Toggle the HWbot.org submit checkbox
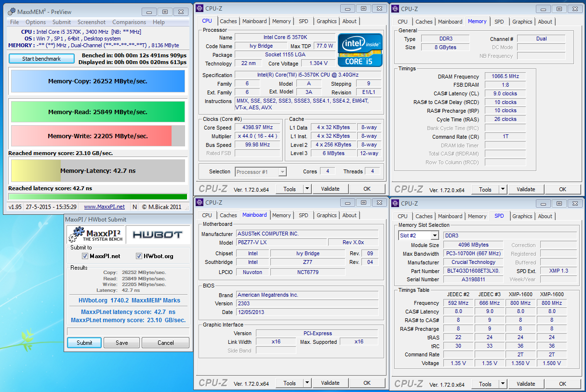This screenshot has height=392, width=586. [139, 256]
